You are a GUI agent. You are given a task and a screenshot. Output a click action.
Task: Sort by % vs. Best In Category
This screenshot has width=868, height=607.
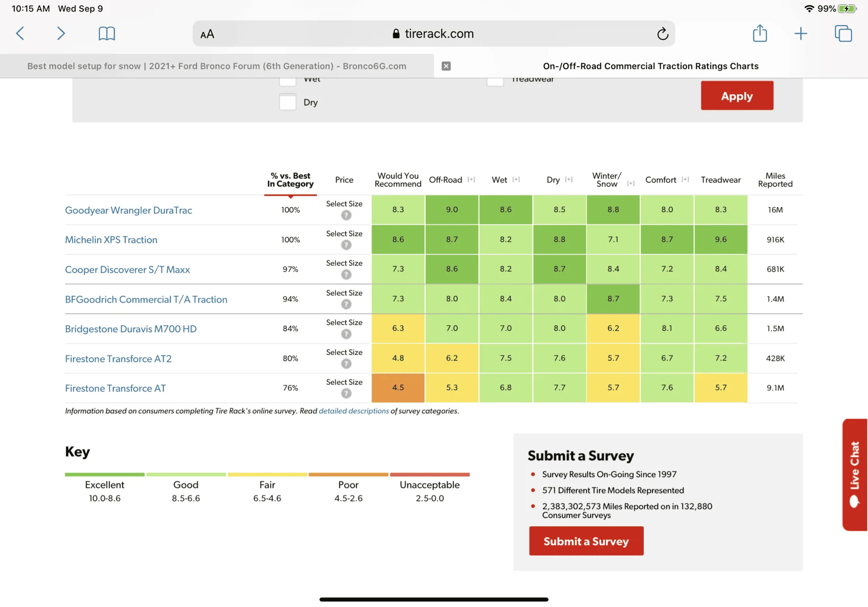pyautogui.click(x=291, y=180)
